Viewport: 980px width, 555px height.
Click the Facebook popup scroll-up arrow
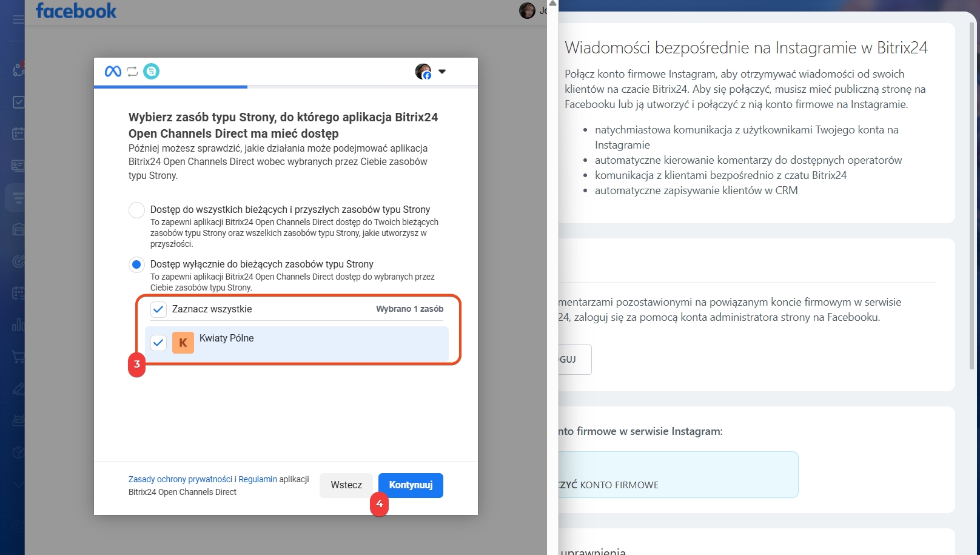click(x=552, y=4)
